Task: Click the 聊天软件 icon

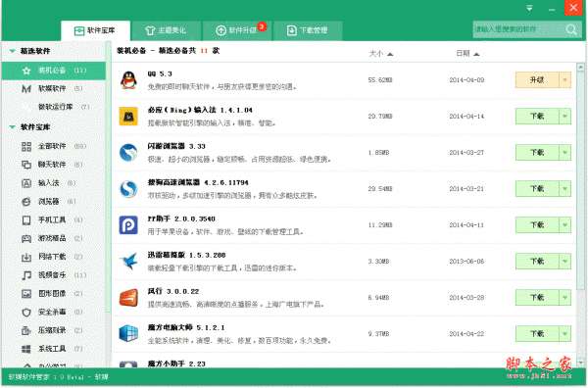Action: [x=26, y=165]
